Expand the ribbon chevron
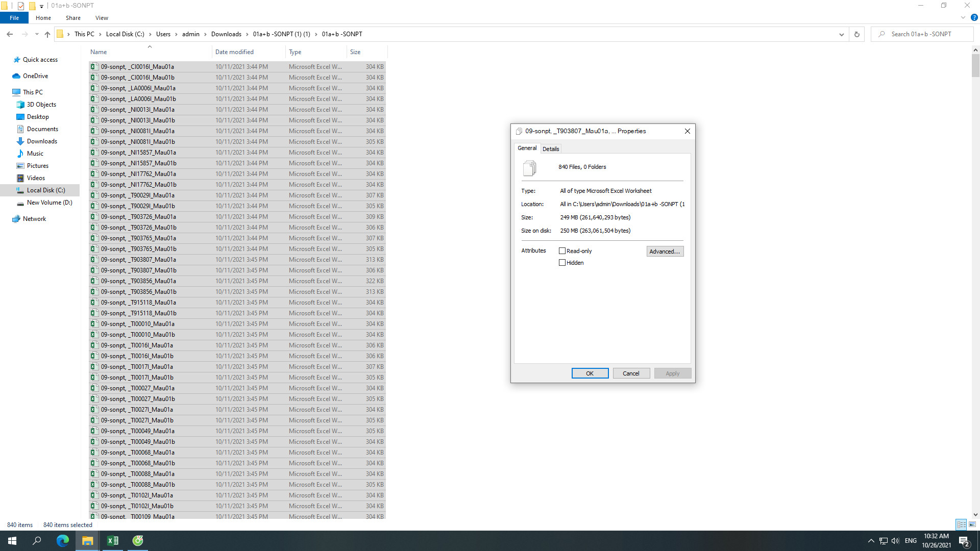Image resolution: width=980 pixels, height=551 pixels. tap(963, 18)
